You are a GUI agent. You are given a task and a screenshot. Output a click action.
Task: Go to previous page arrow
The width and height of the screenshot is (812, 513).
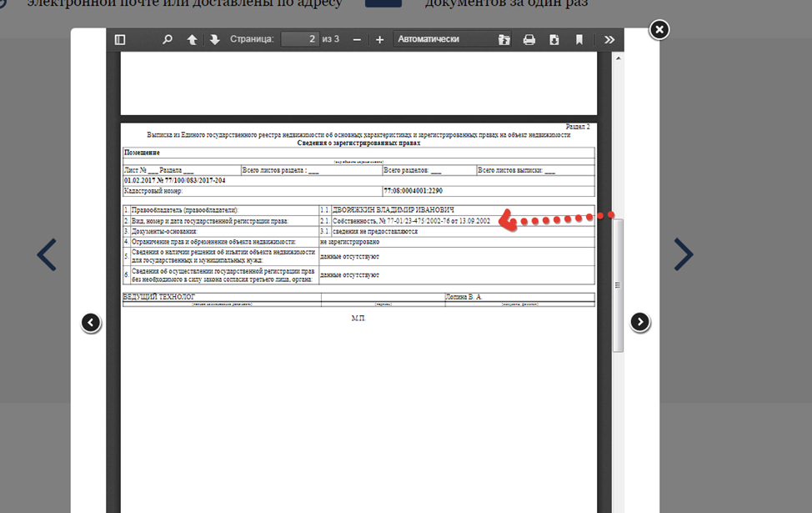pyautogui.click(x=192, y=39)
